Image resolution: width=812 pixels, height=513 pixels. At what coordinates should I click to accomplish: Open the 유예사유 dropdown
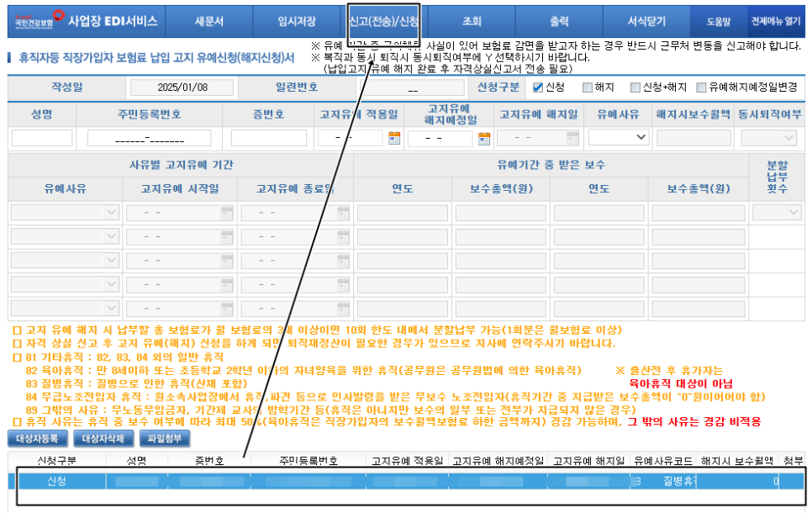[640, 136]
